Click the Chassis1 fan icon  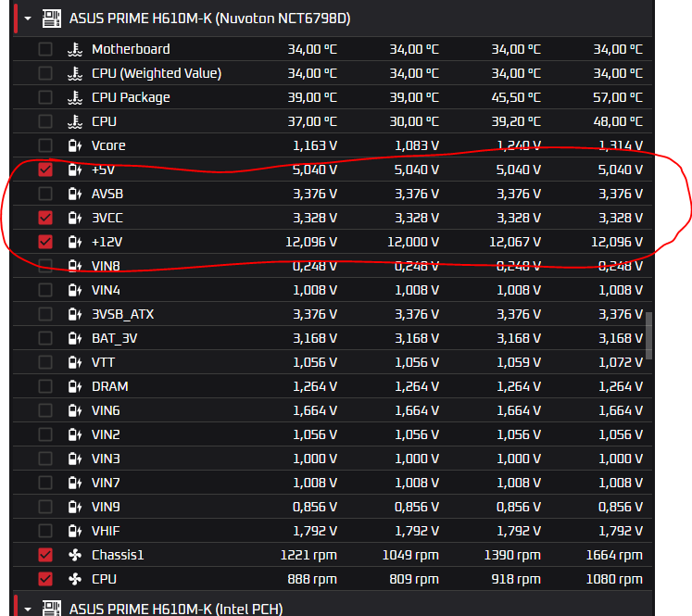[x=75, y=555]
